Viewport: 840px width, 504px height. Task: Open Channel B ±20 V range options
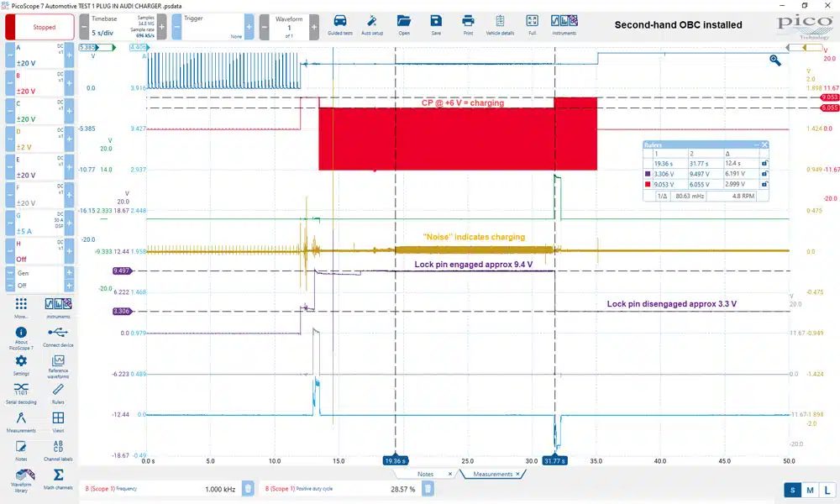[39, 83]
